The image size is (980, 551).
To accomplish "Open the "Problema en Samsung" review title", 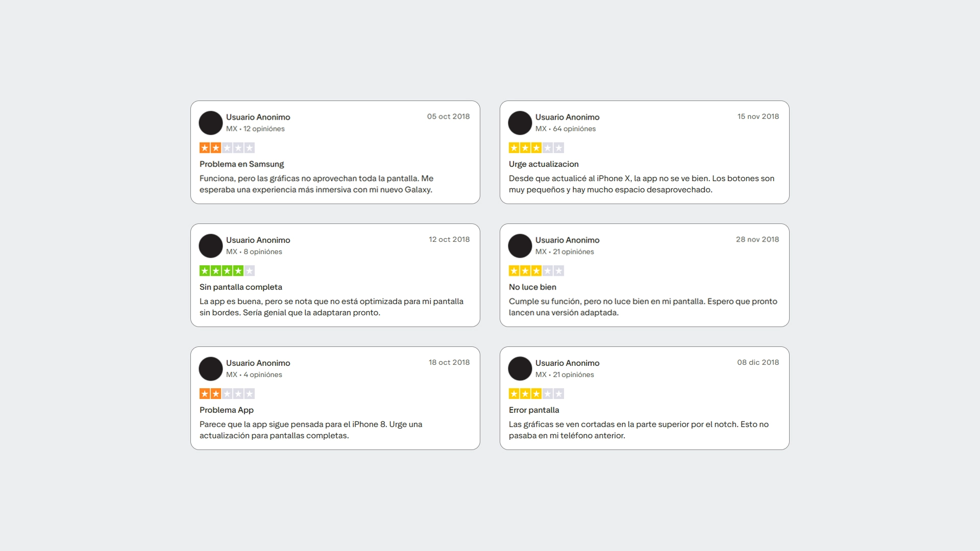I will click(x=241, y=164).
